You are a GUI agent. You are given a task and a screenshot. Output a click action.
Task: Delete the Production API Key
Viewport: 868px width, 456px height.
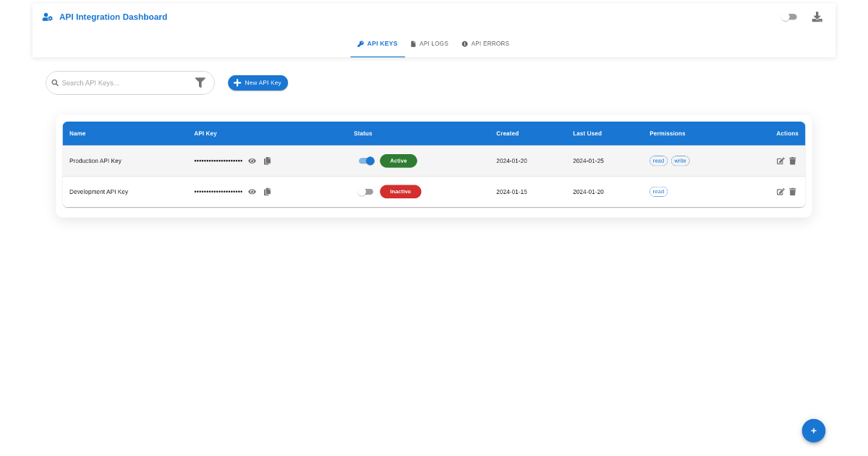pyautogui.click(x=793, y=161)
